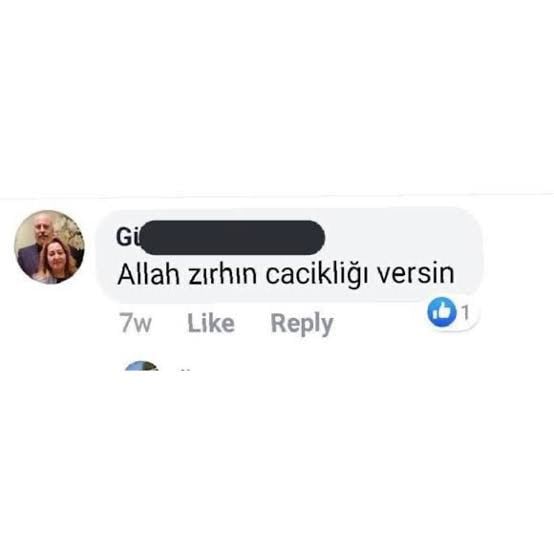
Task: Click the divider line above the comment
Action: click(x=277, y=196)
